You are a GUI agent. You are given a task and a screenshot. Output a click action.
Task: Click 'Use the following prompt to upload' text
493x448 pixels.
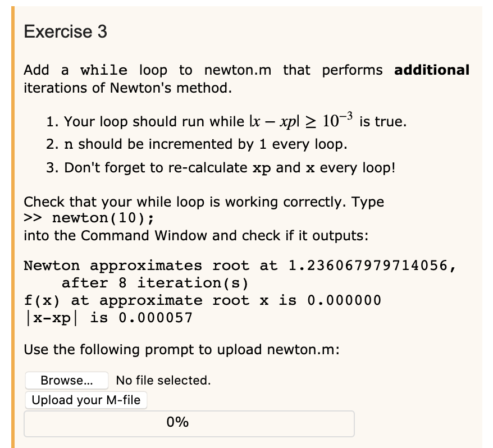click(x=182, y=350)
